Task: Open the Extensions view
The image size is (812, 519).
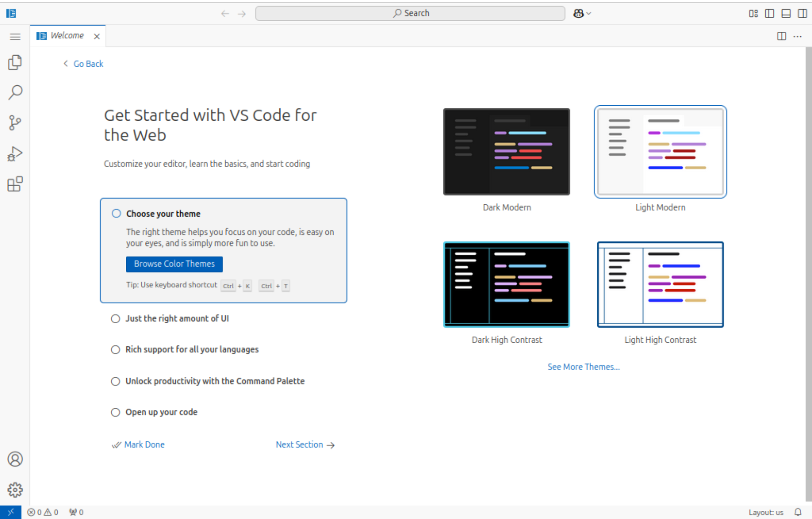Action: [x=15, y=184]
